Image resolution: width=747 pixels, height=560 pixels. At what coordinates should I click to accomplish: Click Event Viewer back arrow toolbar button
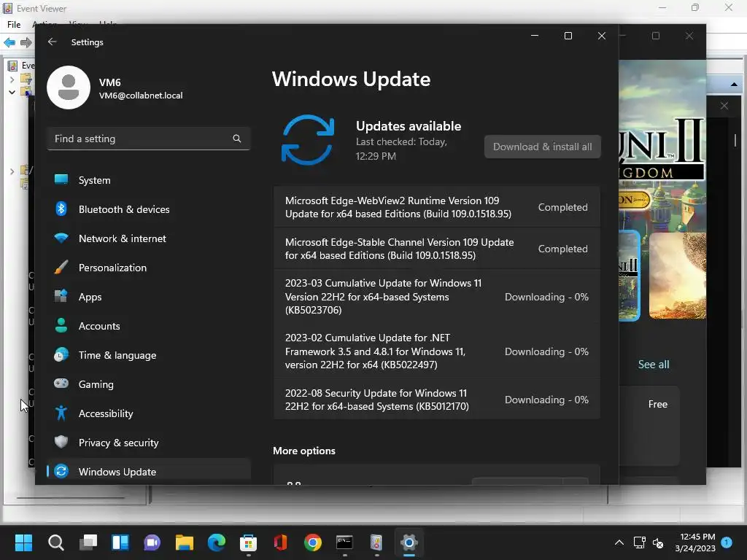tap(9, 42)
